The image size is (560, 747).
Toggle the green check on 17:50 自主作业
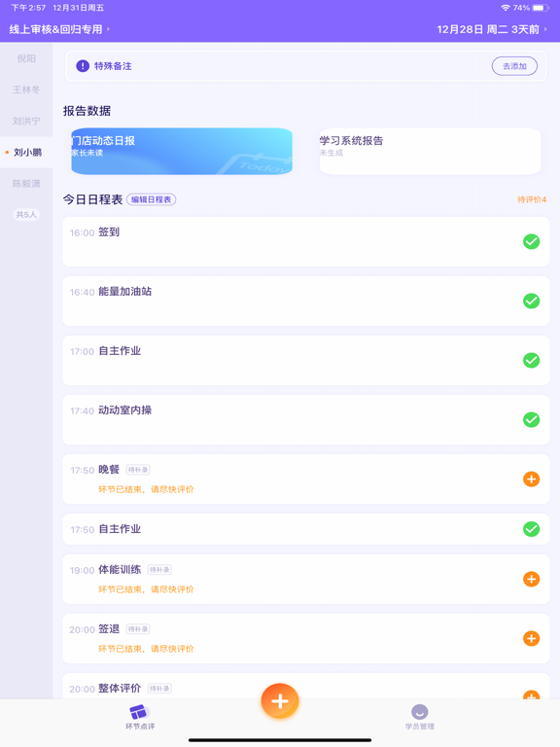tap(531, 529)
